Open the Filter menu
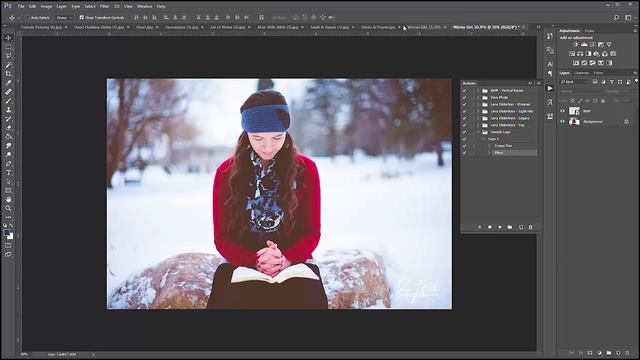The image size is (640, 360). click(104, 7)
